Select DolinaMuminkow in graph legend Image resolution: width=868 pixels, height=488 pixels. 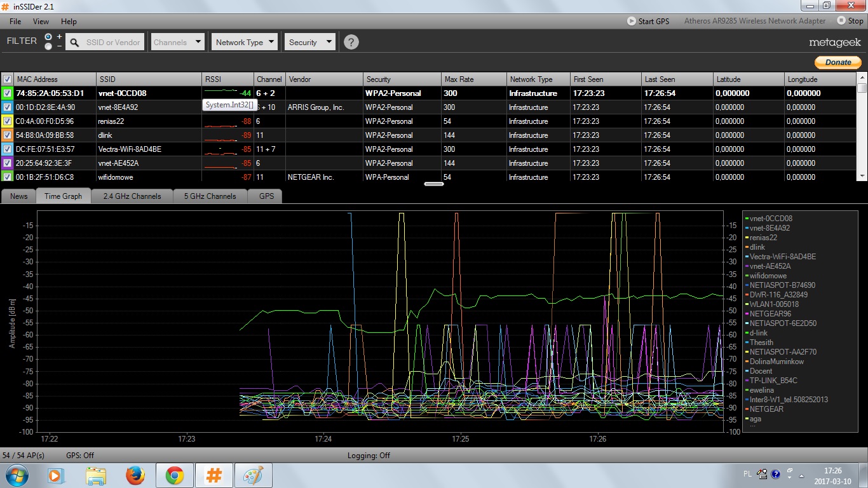pos(776,362)
